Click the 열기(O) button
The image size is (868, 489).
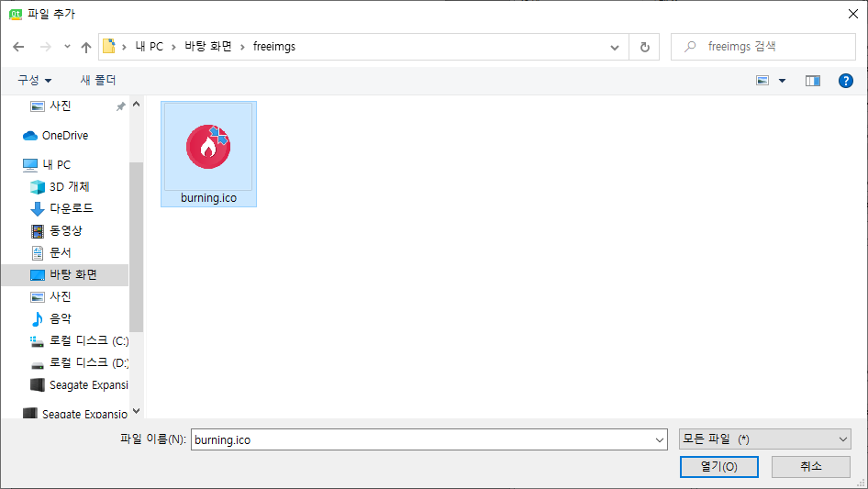coord(718,467)
